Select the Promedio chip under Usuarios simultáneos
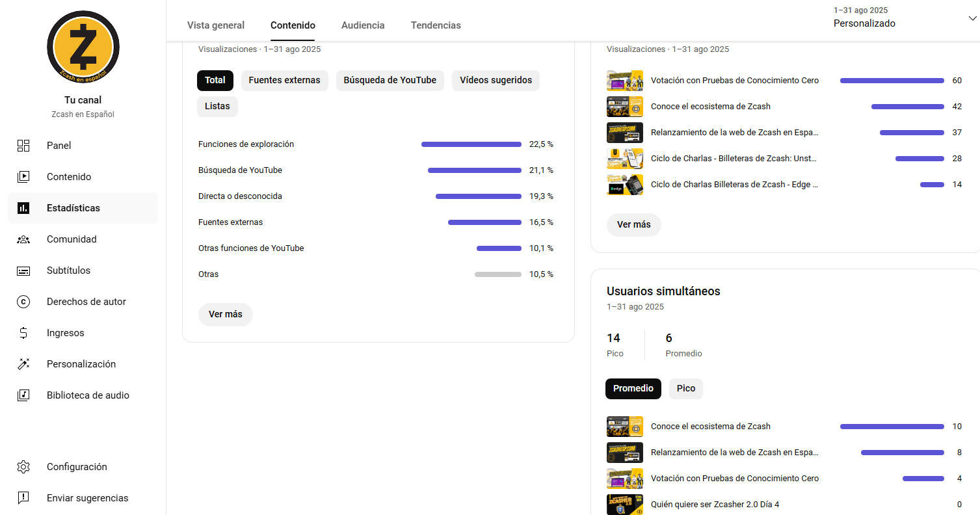The width and height of the screenshot is (980, 515). [x=633, y=389]
